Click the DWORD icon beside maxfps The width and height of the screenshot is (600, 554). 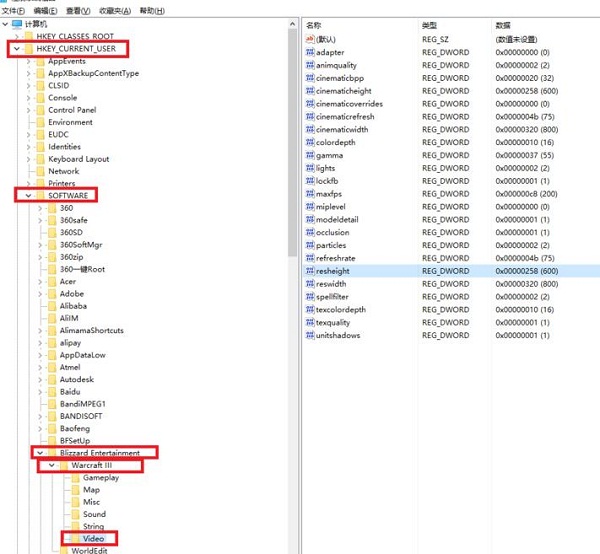point(309,194)
